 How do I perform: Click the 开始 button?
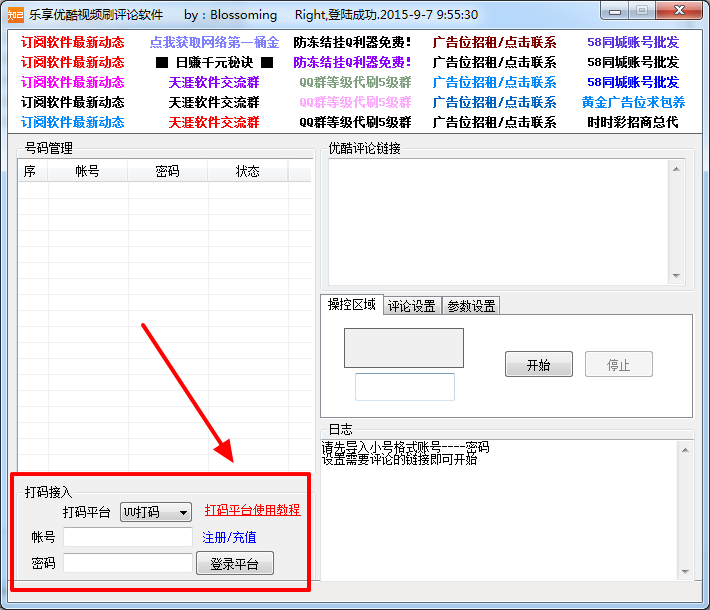[538, 365]
